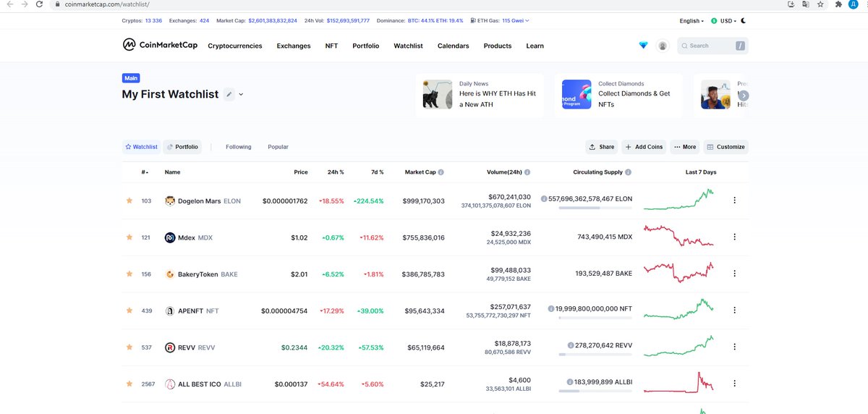Image resolution: width=868 pixels, height=414 pixels.
Task: Switch to the Popular tab
Action: (x=278, y=147)
